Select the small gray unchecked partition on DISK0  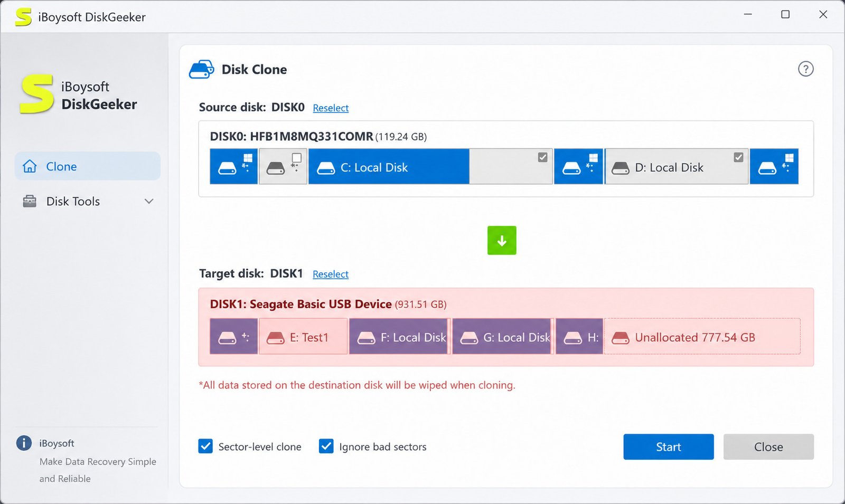283,167
